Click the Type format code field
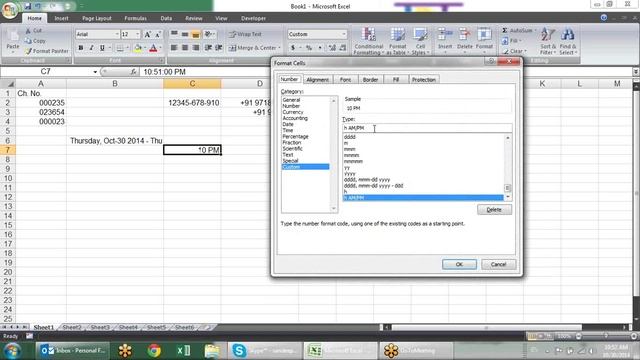The width and height of the screenshot is (640, 360). click(x=427, y=128)
